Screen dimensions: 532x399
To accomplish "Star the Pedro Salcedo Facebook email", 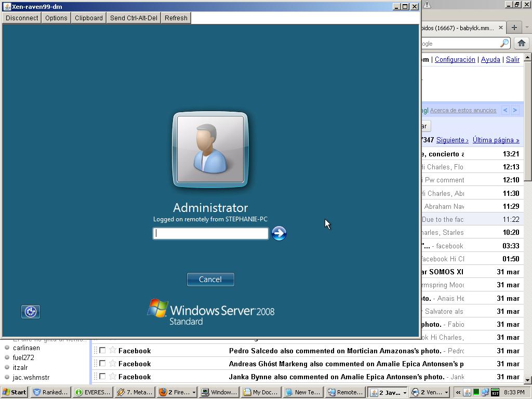I will (113, 351).
